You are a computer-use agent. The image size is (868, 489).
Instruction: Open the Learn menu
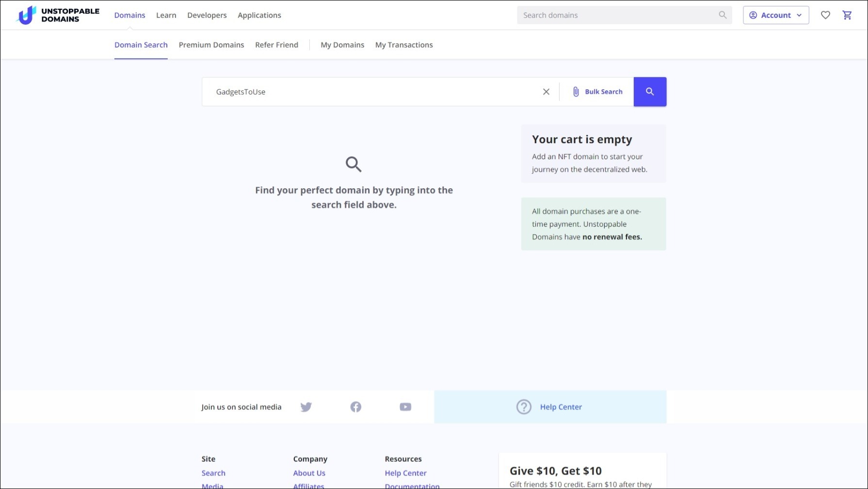[166, 15]
